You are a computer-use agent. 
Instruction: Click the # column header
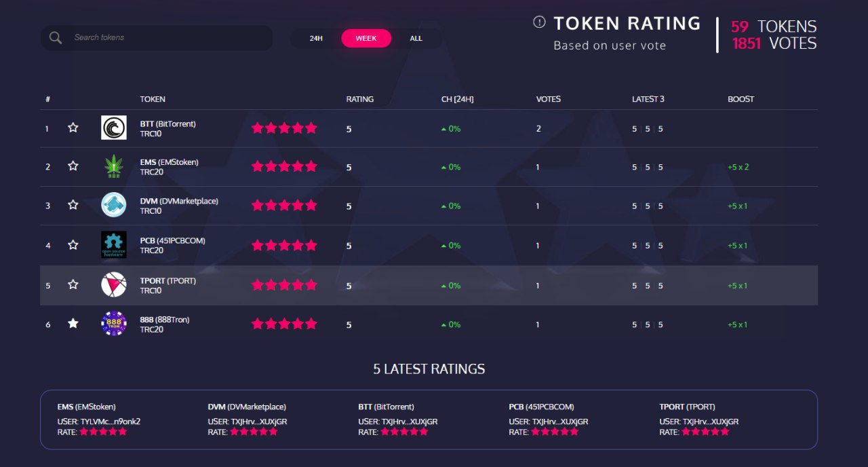pyautogui.click(x=48, y=100)
